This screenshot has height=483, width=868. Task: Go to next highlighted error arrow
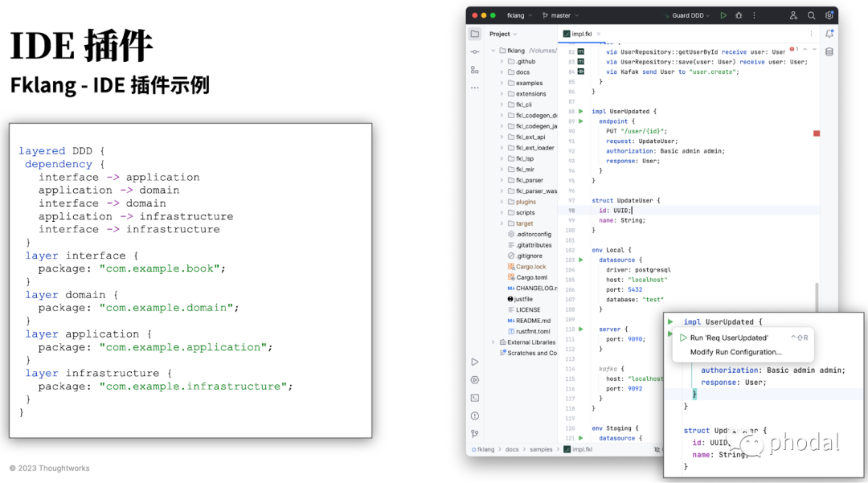pyautogui.click(x=814, y=50)
